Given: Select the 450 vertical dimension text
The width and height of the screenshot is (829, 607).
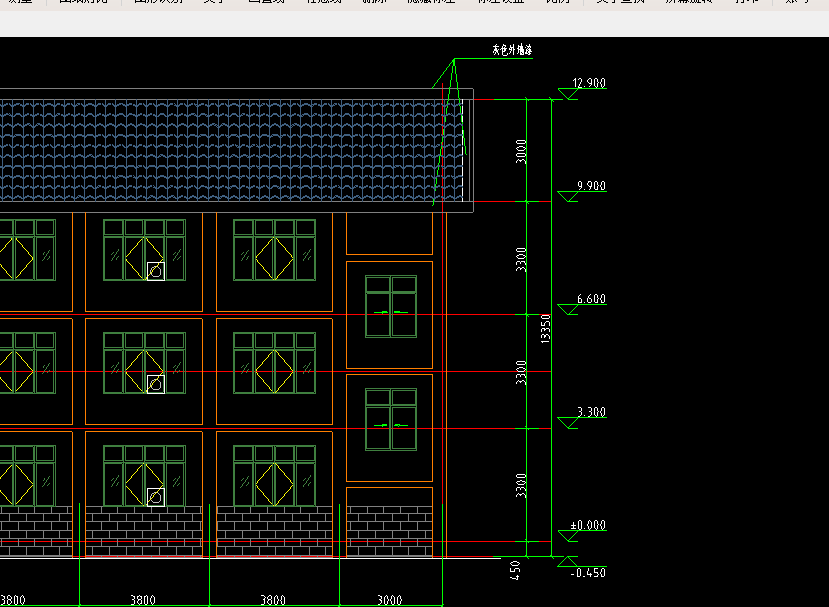Looking at the screenshot, I should [515, 571].
